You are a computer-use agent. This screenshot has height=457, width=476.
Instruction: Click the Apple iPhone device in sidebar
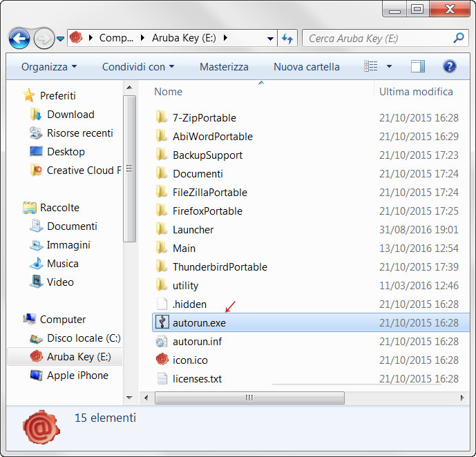[x=77, y=376]
